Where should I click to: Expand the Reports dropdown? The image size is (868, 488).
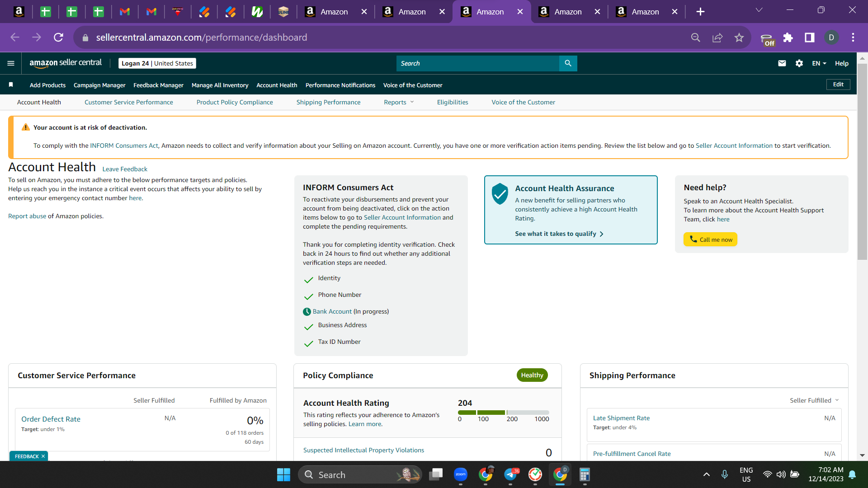399,102
